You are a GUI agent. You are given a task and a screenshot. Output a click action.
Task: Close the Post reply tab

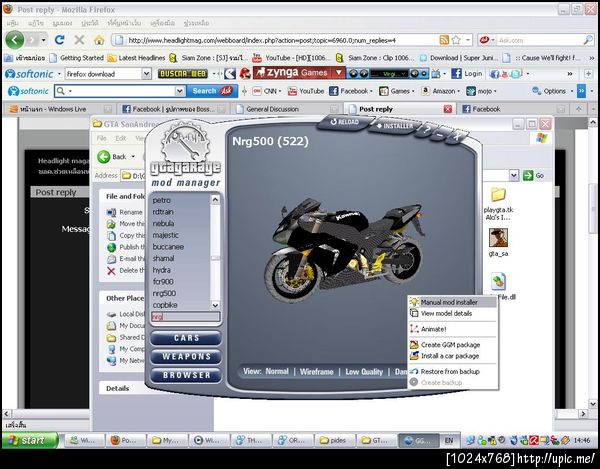447,109
